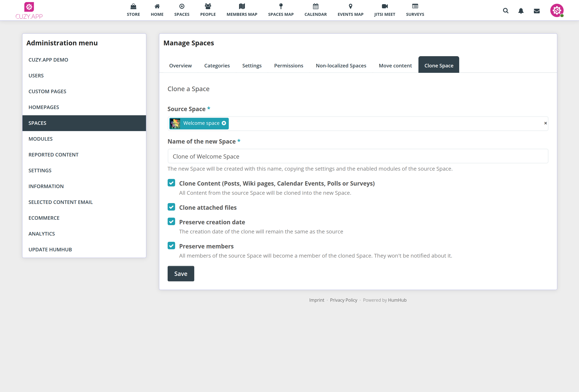
Task: Open notifications bell icon
Action: 521,11
